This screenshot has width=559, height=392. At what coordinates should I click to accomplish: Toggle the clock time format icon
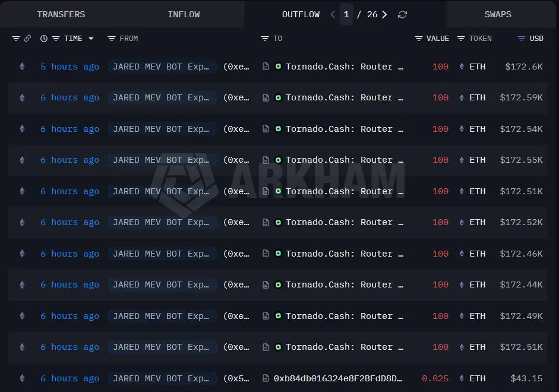(44, 39)
